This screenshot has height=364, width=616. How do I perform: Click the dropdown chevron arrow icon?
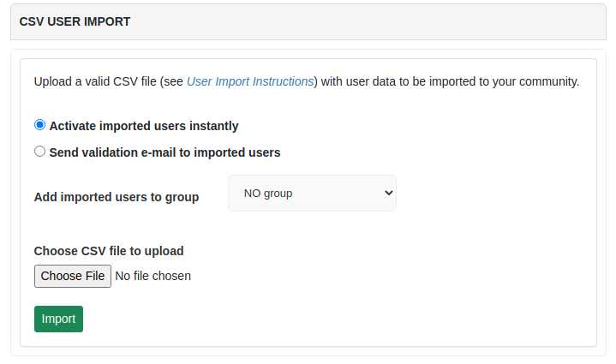tap(389, 193)
